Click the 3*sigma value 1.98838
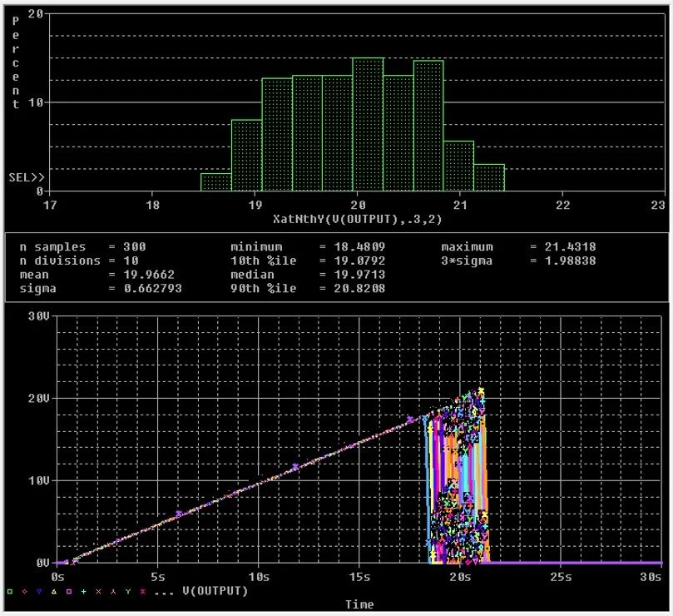 (571, 261)
